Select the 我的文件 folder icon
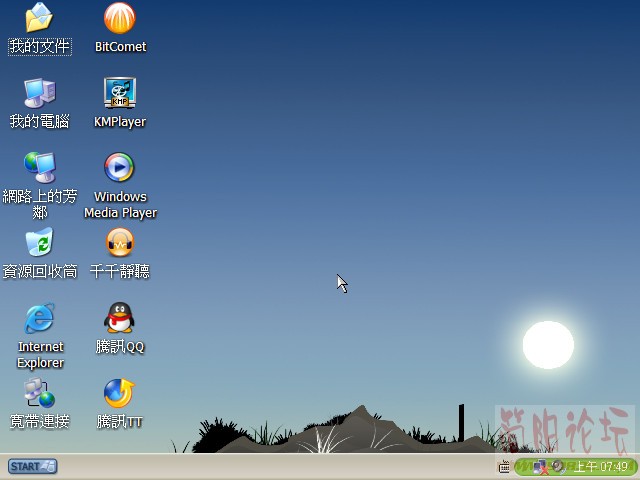 click(x=39, y=18)
